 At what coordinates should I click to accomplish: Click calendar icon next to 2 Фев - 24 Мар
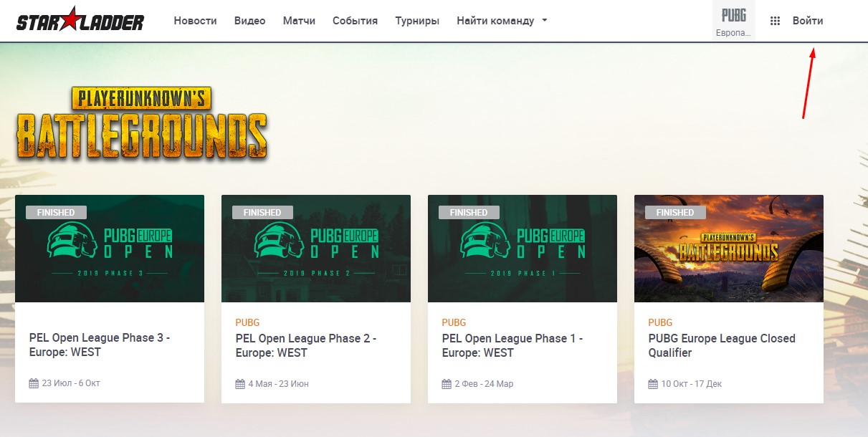tap(447, 384)
